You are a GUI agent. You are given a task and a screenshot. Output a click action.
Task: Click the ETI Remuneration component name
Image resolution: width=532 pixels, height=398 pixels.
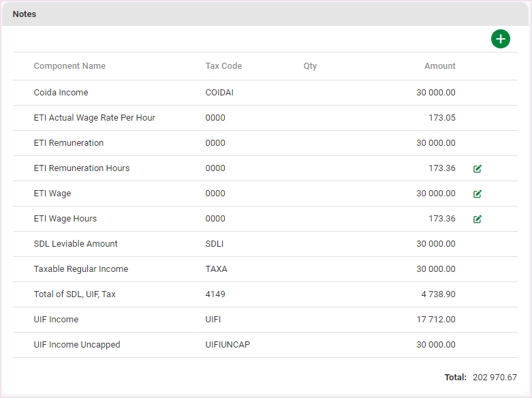click(68, 143)
